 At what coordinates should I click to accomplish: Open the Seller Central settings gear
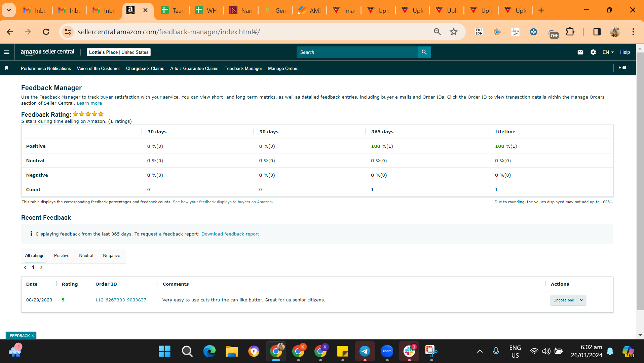tap(593, 52)
